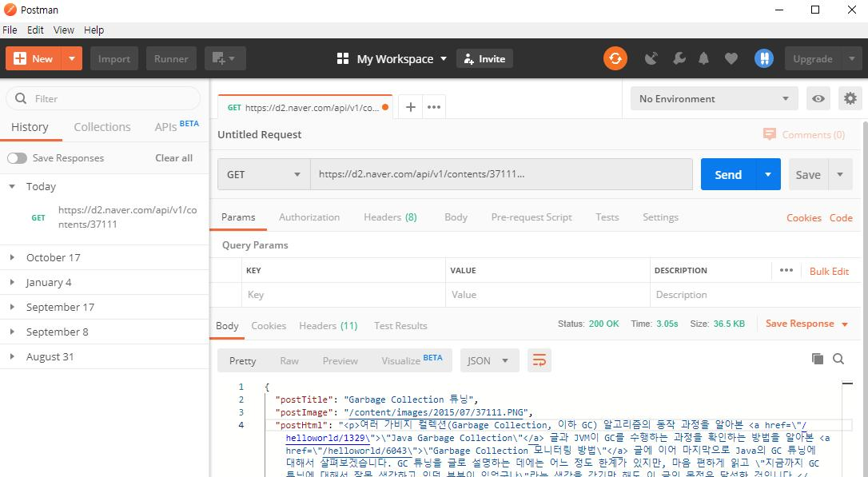Image resolution: width=868 pixels, height=477 pixels.
Task: Open the File menu
Action: point(10,30)
